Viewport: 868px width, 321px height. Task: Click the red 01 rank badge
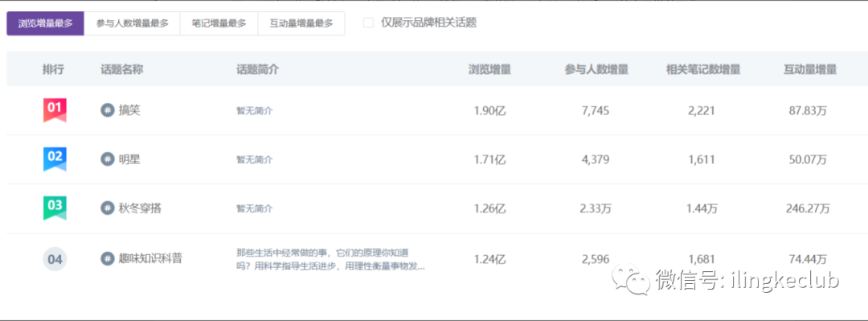pyautogui.click(x=55, y=109)
